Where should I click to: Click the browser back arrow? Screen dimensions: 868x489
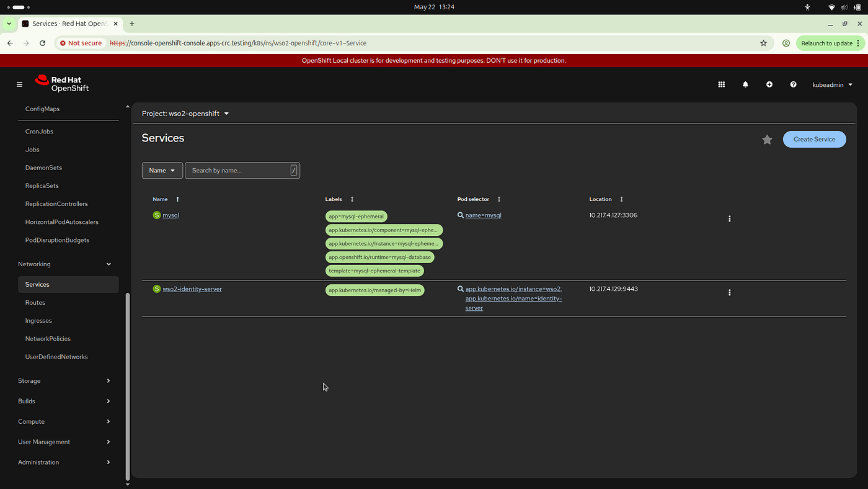tap(10, 43)
